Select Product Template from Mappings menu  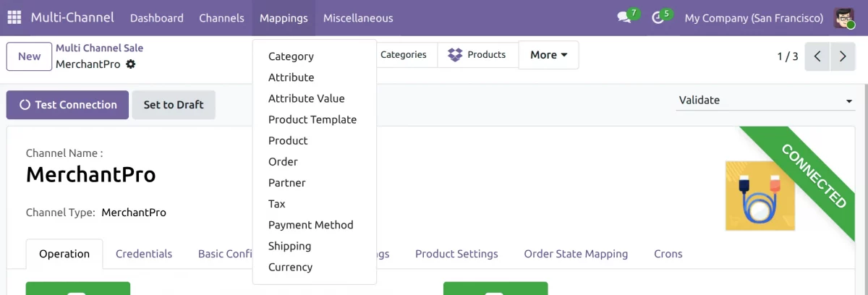pos(312,119)
